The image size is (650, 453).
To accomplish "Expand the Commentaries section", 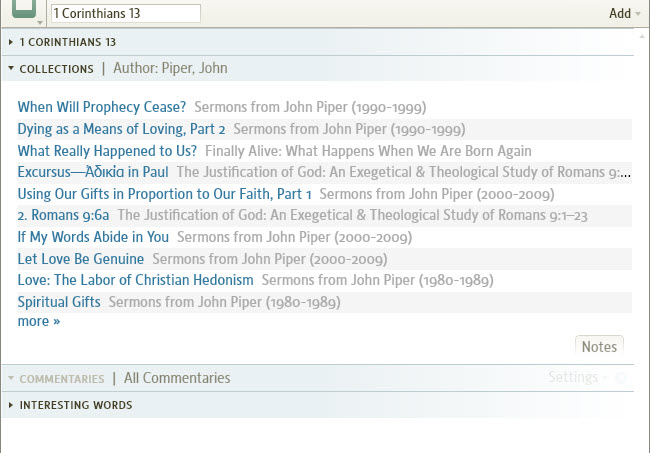I will [11, 378].
